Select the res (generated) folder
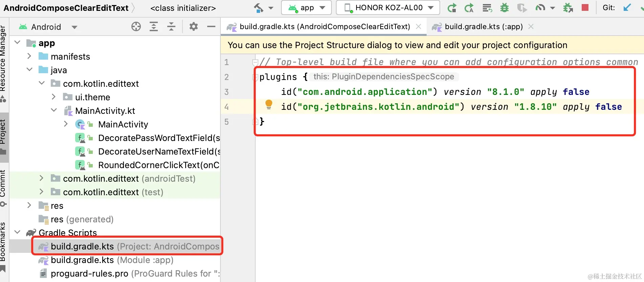This screenshot has width=644, height=282. (82, 219)
